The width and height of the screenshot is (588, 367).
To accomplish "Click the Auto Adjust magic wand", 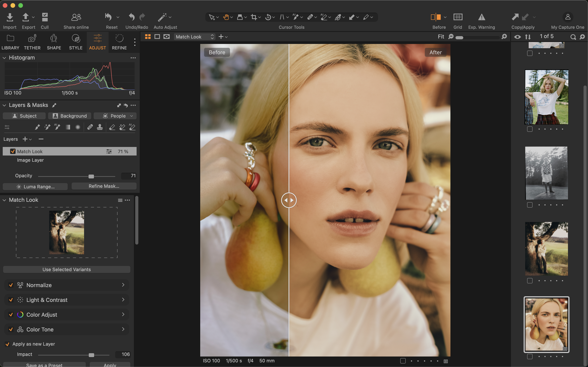I will pyautogui.click(x=162, y=17).
